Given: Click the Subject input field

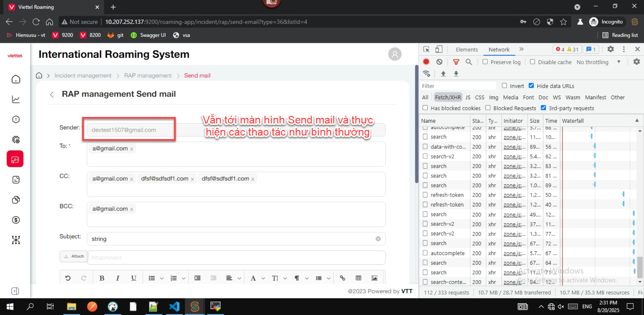Looking at the screenshot, I should [231, 239].
